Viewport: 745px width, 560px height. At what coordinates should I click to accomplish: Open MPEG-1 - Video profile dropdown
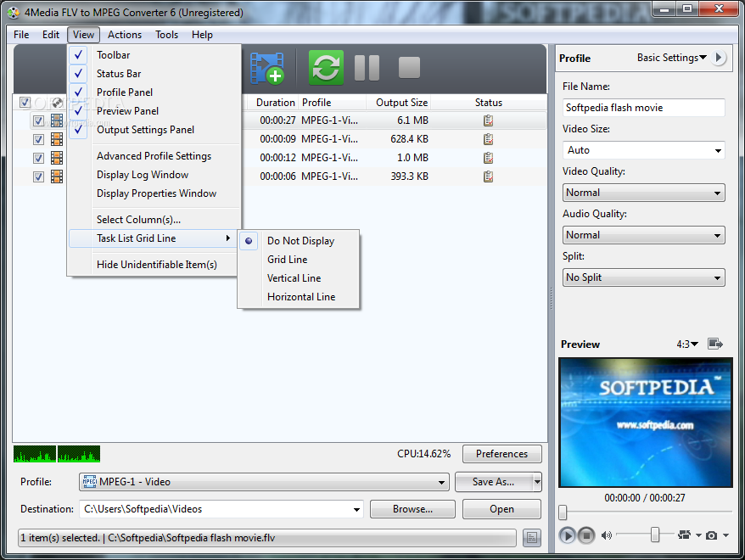[x=264, y=482]
